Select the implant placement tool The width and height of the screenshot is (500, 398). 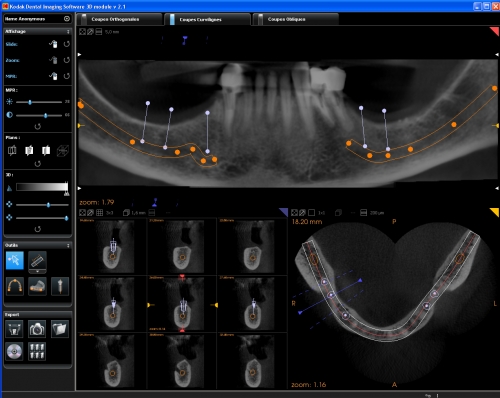[x=60, y=286]
